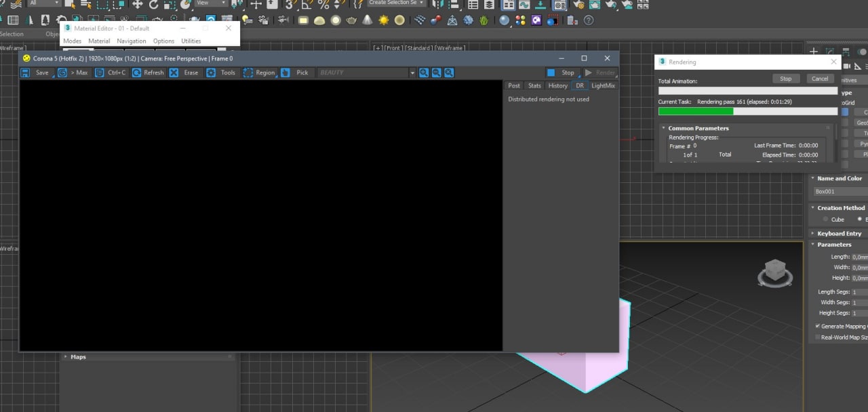Toggle Generate Mapping Coords checkbox
868x412 pixels.
click(x=817, y=326)
